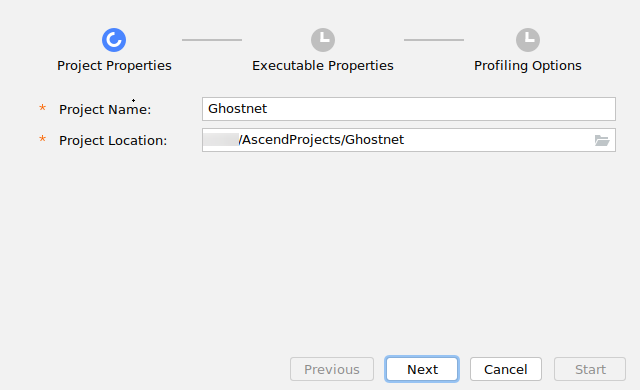This screenshot has width=640, height=390.
Task: Click the Next button
Action: click(x=422, y=369)
